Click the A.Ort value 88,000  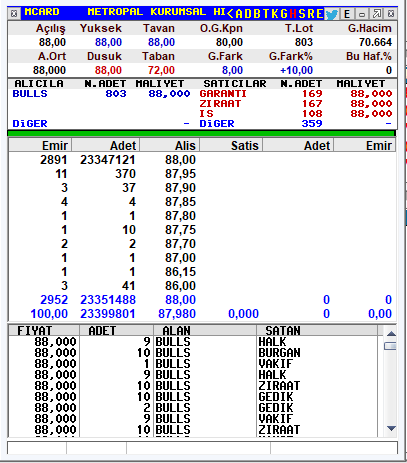[49, 70]
